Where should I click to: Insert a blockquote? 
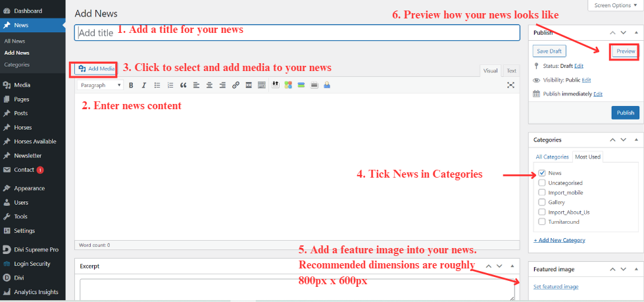[x=183, y=86]
